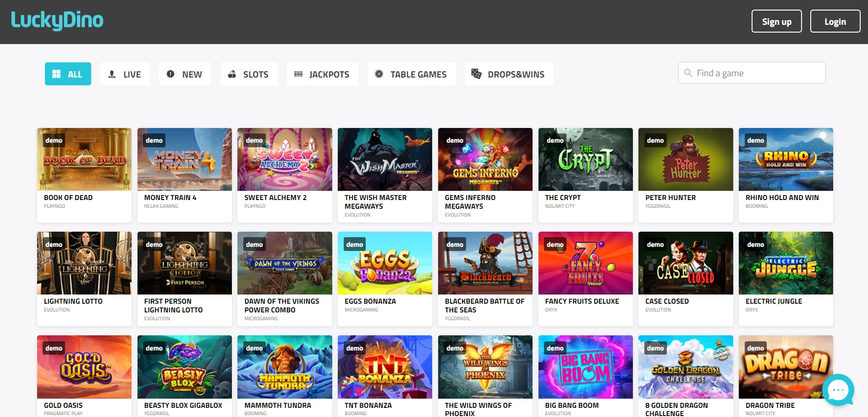Click demo badge on Case Closed
Viewport: 868px width, 417px height.
(x=655, y=245)
